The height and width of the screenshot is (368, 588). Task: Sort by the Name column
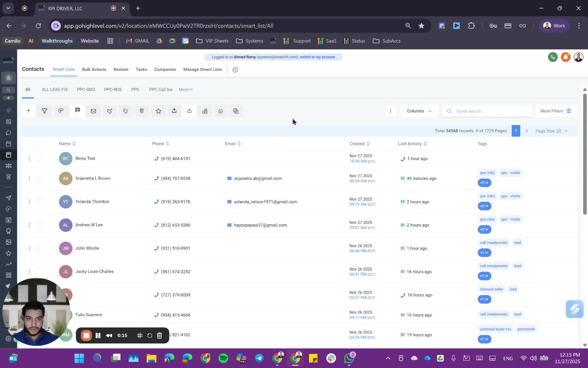click(67, 144)
